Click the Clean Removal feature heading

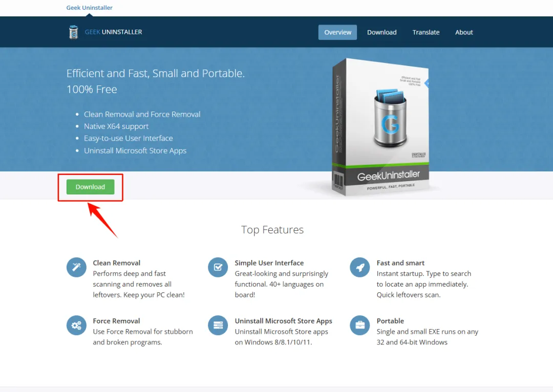click(x=116, y=263)
